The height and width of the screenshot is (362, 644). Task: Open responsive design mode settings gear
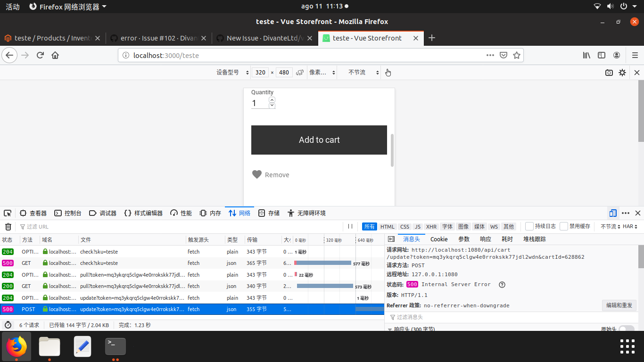[x=622, y=73]
